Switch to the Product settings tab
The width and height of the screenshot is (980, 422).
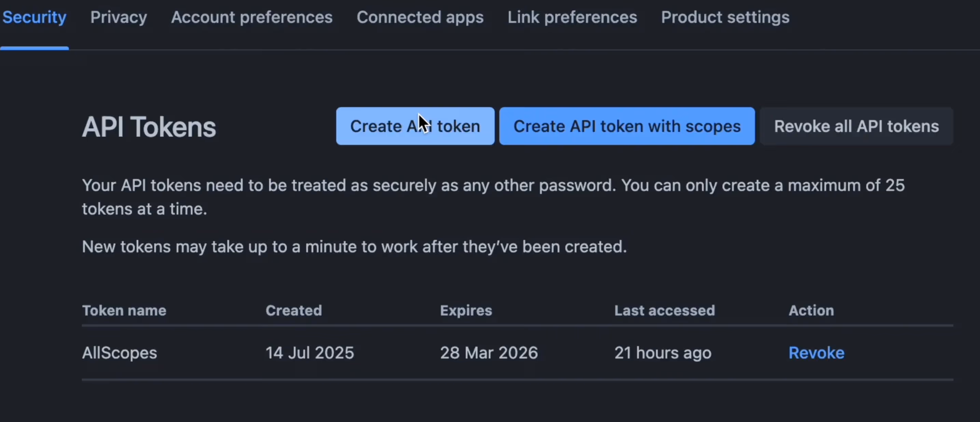click(725, 17)
